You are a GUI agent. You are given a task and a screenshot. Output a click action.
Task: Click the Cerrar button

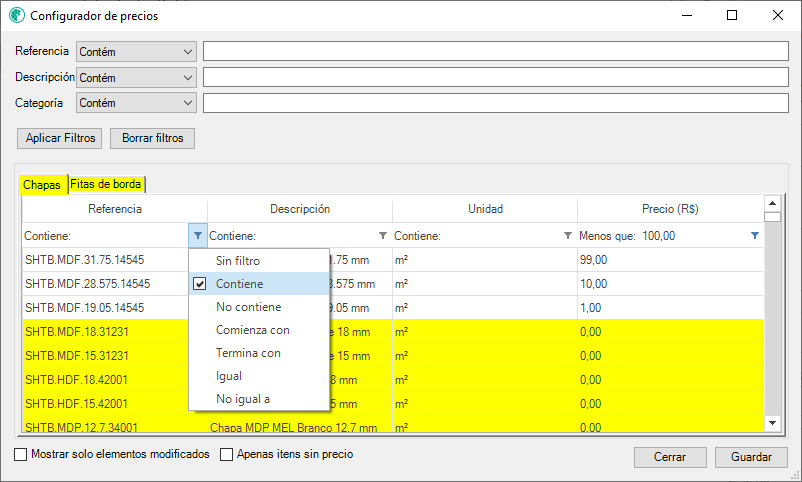point(670,457)
